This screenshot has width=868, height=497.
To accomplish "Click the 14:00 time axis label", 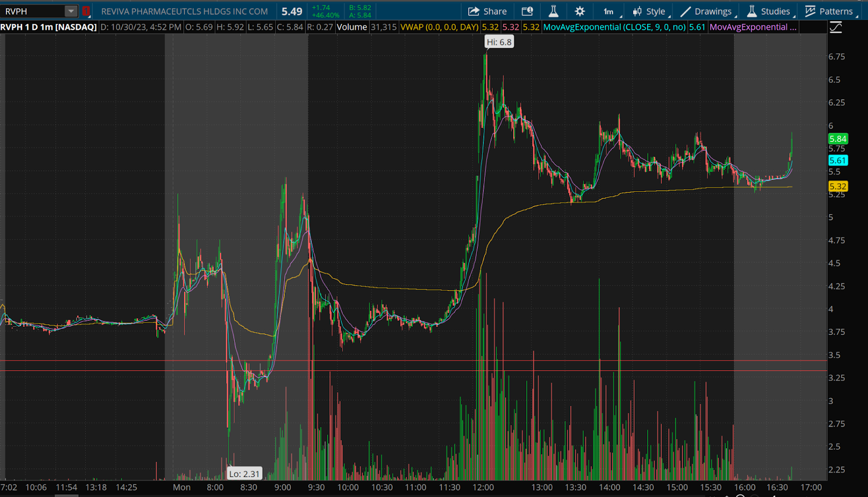I will point(610,487).
